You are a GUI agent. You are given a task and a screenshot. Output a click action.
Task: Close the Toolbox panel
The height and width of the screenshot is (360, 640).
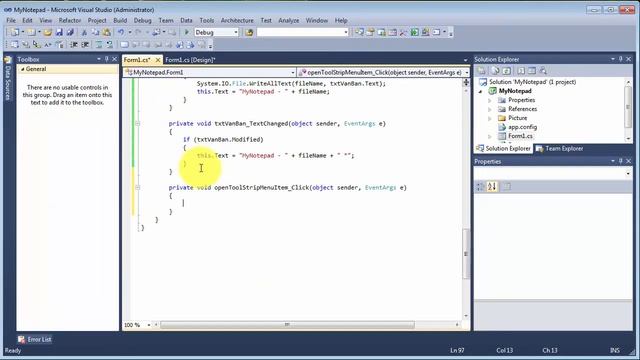click(115, 59)
